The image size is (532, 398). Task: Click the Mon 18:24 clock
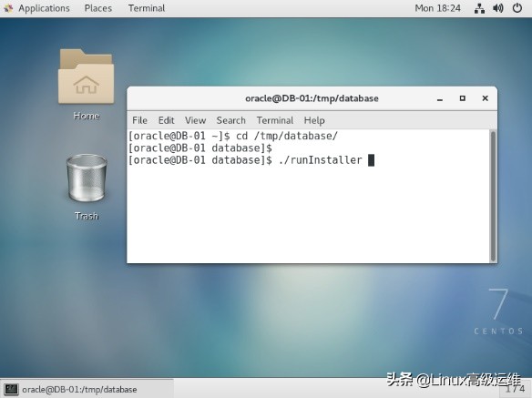(x=437, y=8)
